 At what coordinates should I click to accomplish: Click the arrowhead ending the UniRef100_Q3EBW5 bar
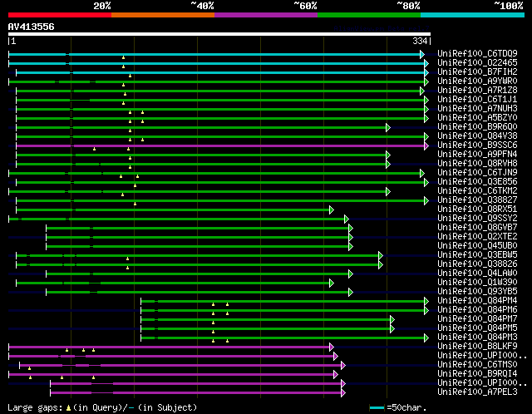(380, 255)
